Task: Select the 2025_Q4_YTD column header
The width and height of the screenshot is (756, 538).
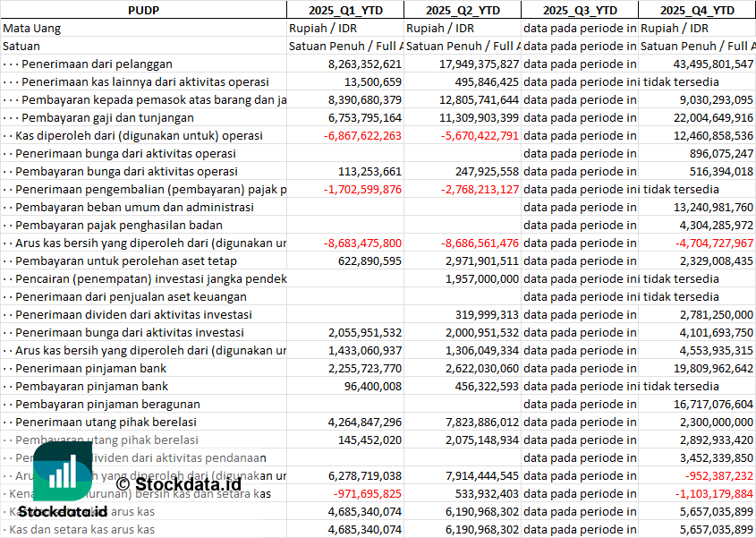Action: point(697,10)
